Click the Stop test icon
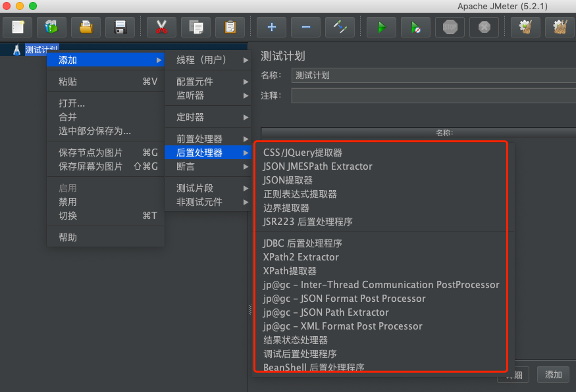Viewport: 576px width, 392px height. pos(450,27)
